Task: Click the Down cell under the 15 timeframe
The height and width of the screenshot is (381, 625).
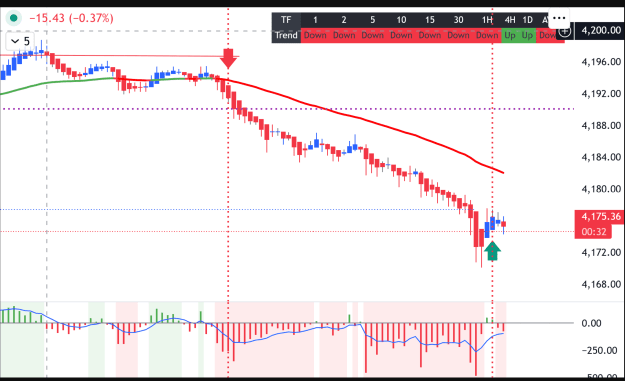Action: [430, 35]
